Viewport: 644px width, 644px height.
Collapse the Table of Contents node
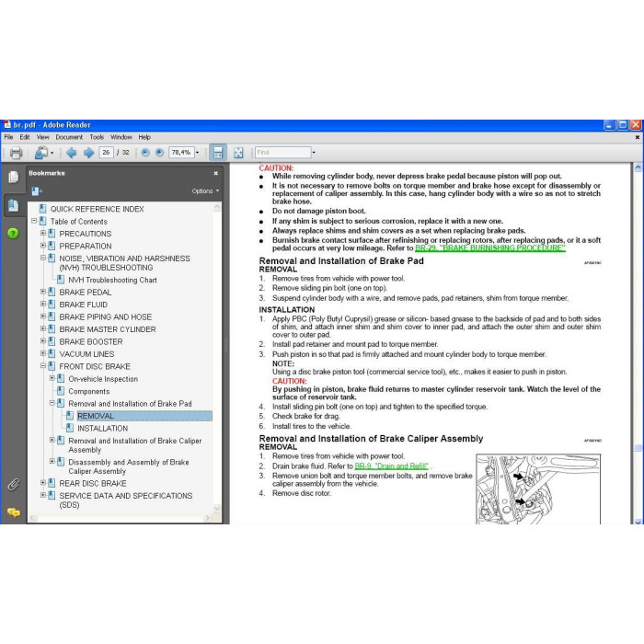34,221
